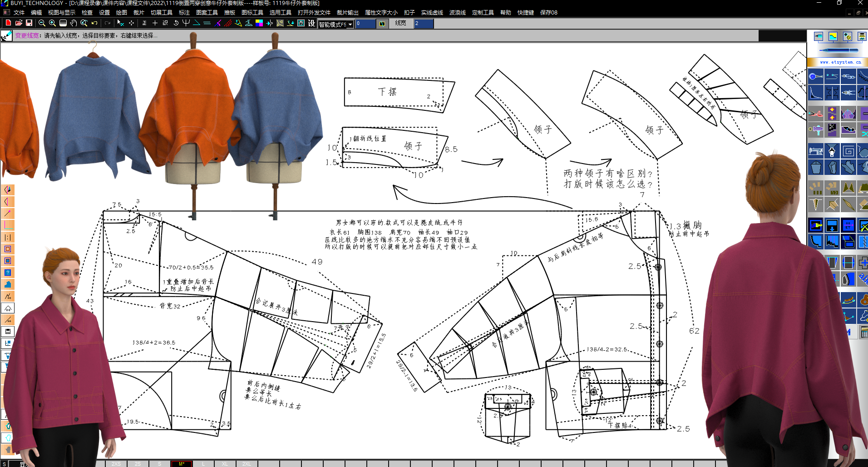
Task: Click the undo arrow icon
Action: [94, 23]
